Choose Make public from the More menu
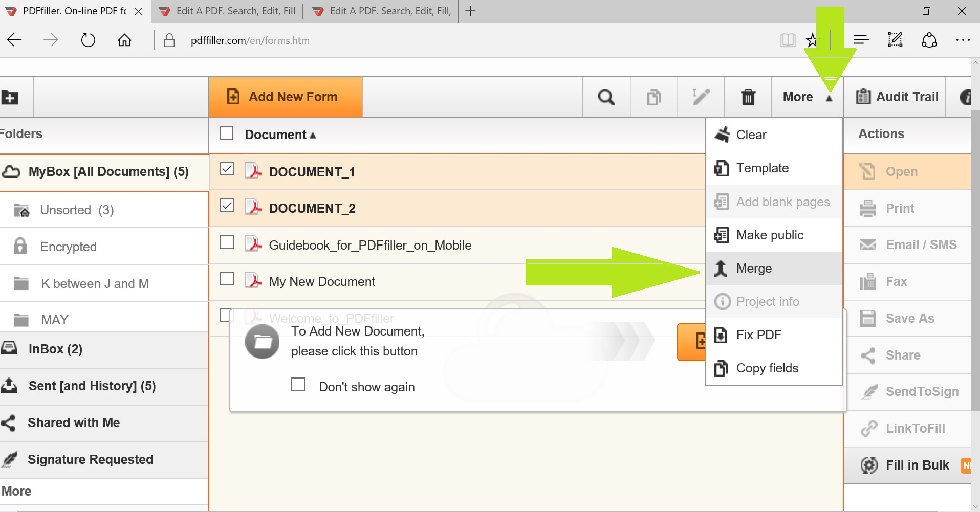 pos(774,235)
